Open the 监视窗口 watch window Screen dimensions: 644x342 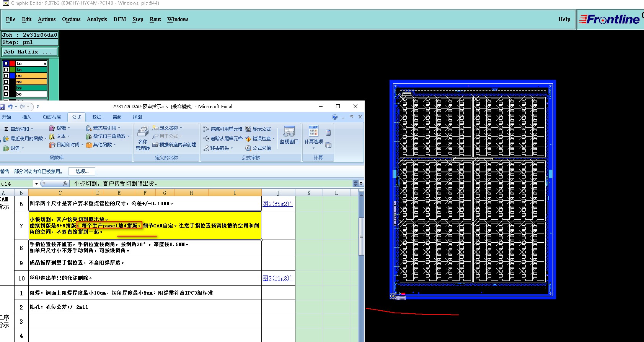click(x=289, y=135)
